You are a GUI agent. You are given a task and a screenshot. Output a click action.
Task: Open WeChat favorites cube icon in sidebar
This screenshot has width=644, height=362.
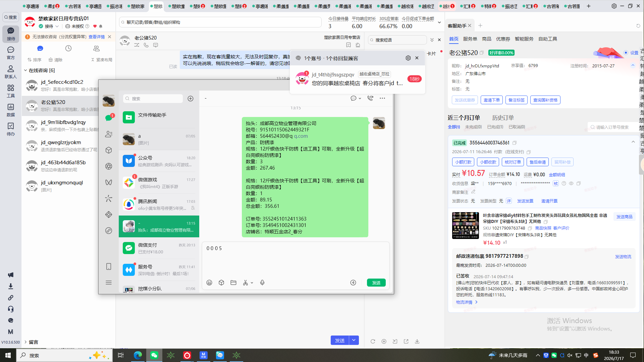coord(109,150)
